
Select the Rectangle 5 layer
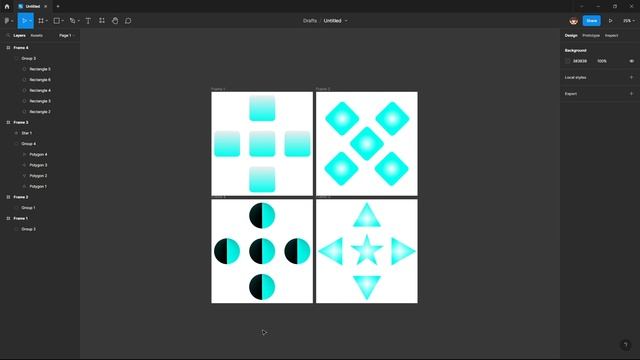pos(40,69)
